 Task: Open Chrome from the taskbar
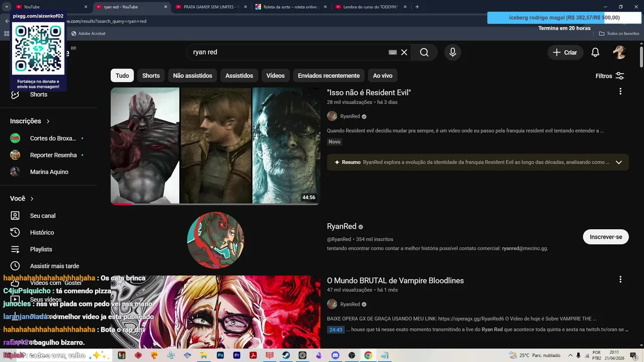click(368, 355)
